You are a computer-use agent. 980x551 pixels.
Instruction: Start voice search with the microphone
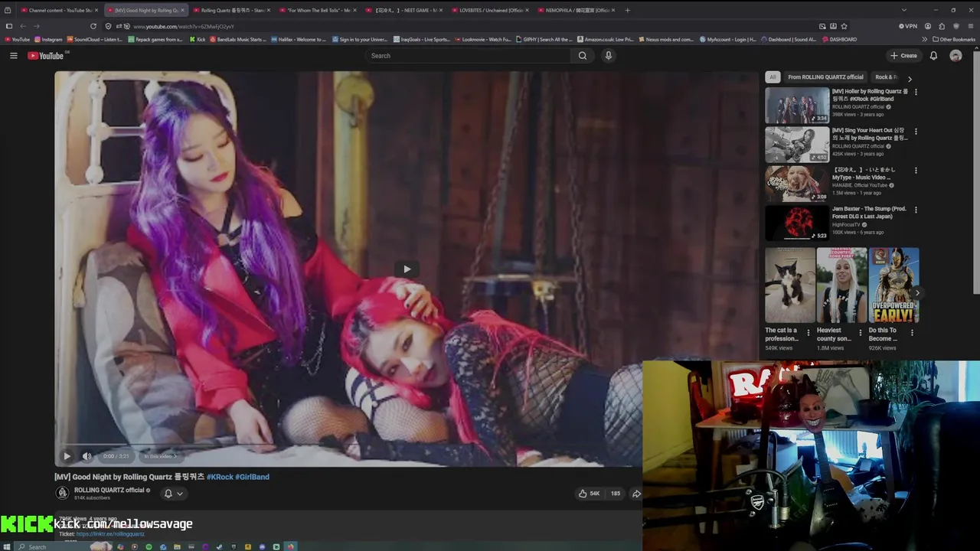[609, 56]
